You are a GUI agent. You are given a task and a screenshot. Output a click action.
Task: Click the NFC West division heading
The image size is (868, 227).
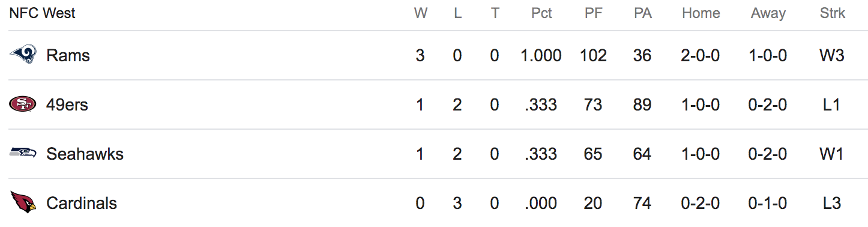(43, 13)
